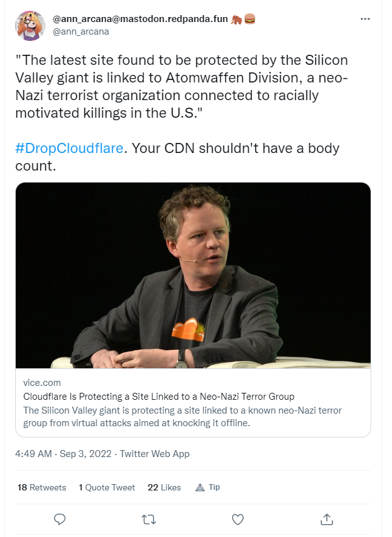Open the @ann_arcana handle link
The image size is (392, 537).
81,31
